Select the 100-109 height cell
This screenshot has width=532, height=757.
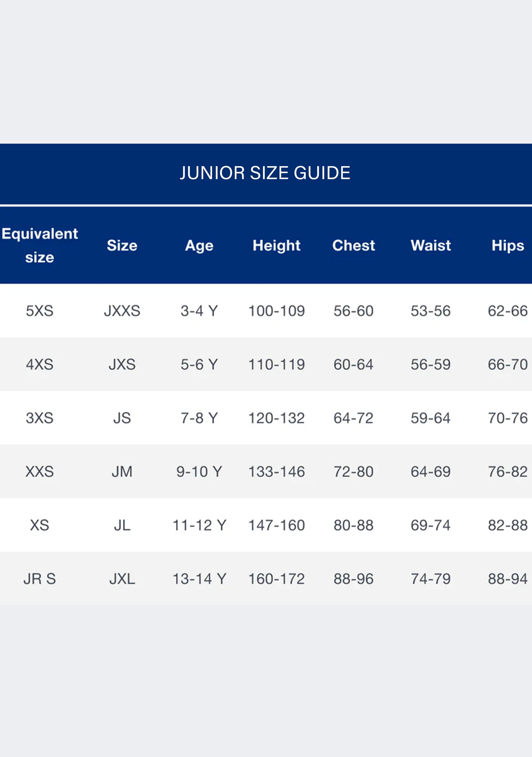click(277, 311)
